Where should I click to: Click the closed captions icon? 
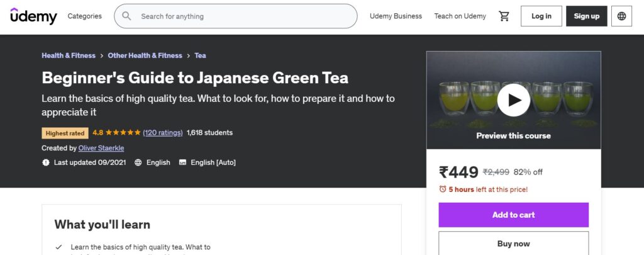(x=183, y=162)
